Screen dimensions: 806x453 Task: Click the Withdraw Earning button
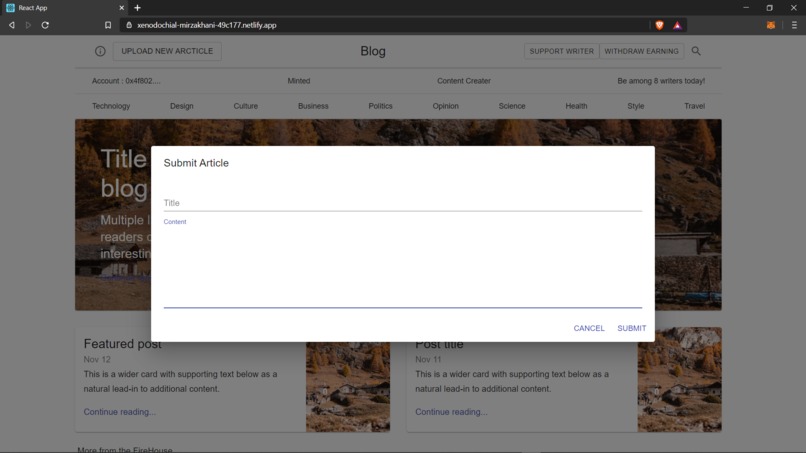tap(641, 51)
